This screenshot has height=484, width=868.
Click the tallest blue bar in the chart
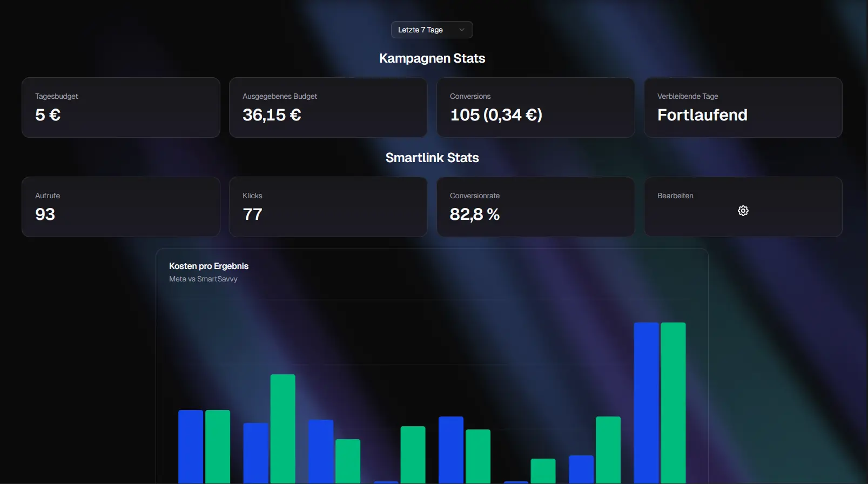(646, 403)
